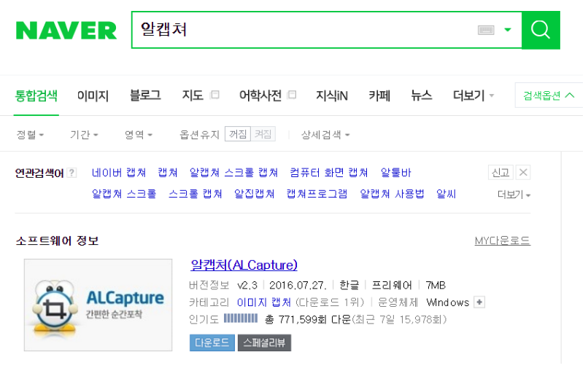588x371 pixels.
Task: Open the 어학사전 tab
Action: point(262,96)
